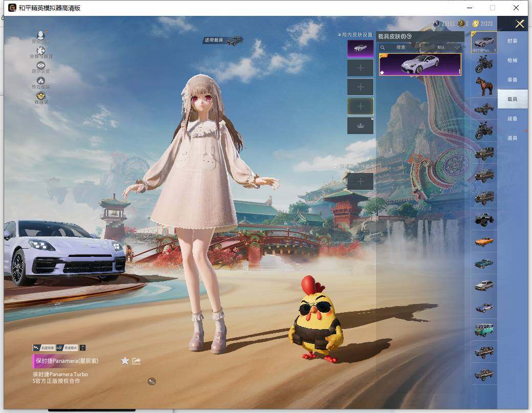Click the character profile icon at top left
The width and height of the screenshot is (532, 413).
click(41, 36)
